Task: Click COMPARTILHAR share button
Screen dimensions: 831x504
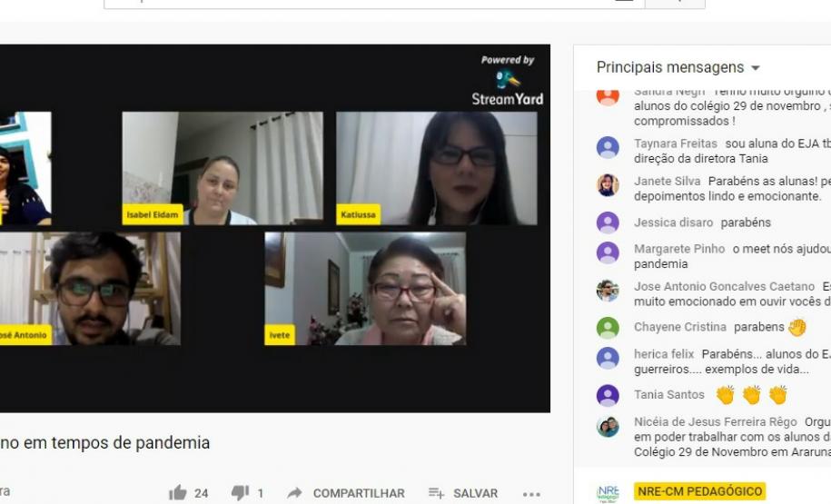Action: point(359,493)
